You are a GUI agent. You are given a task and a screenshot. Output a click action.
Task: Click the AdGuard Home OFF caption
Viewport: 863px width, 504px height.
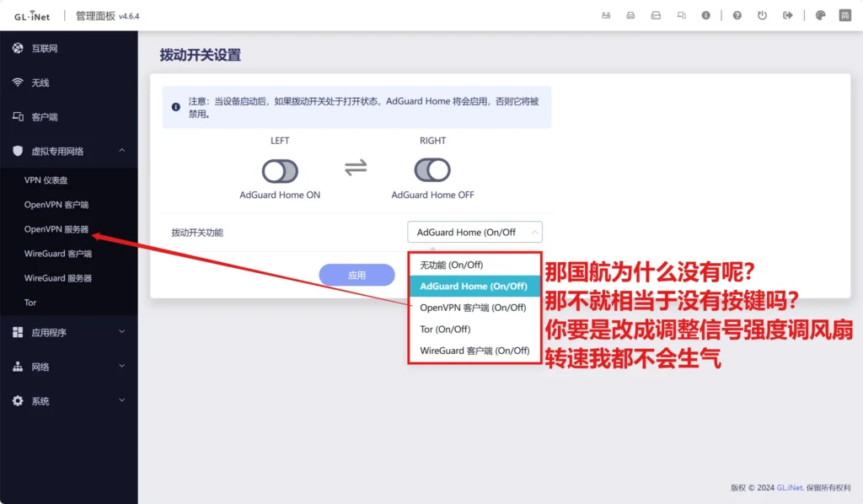(432, 195)
